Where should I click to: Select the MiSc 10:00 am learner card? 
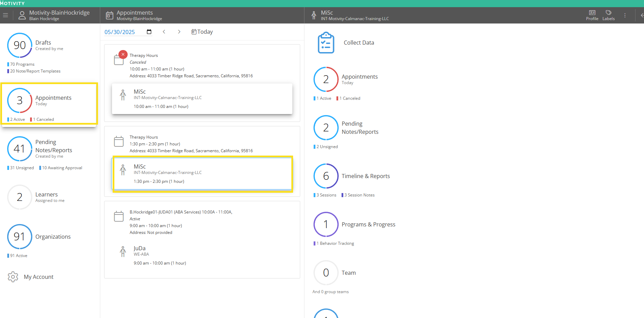[x=202, y=99]
